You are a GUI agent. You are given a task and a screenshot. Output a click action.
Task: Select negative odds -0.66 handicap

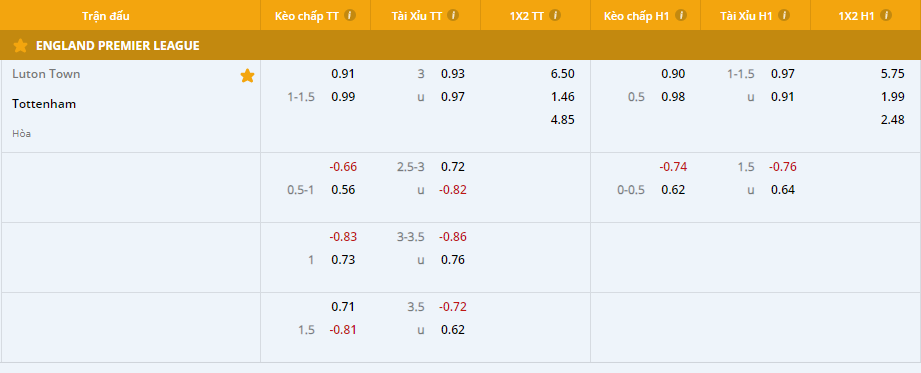tap(343, 167)
